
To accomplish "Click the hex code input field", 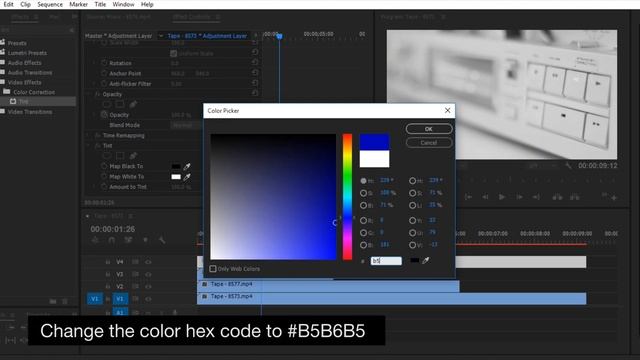I will click(386, 261).
